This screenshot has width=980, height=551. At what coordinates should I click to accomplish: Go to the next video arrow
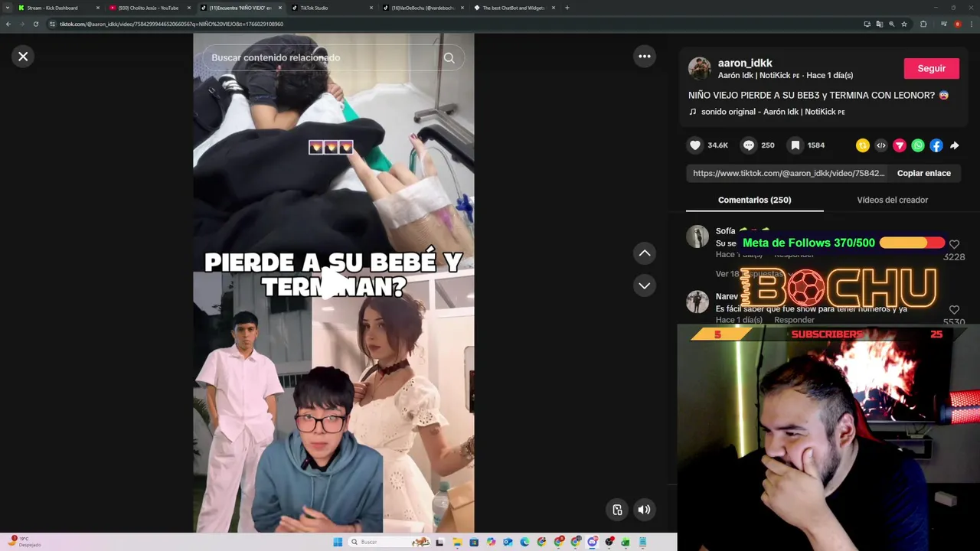[x=645, y=285]
